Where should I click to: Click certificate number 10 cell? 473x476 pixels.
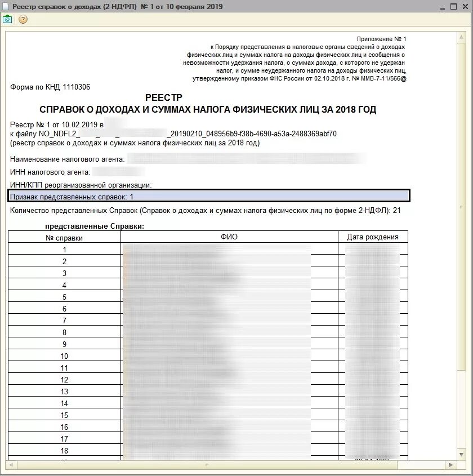tap(64, 356)
